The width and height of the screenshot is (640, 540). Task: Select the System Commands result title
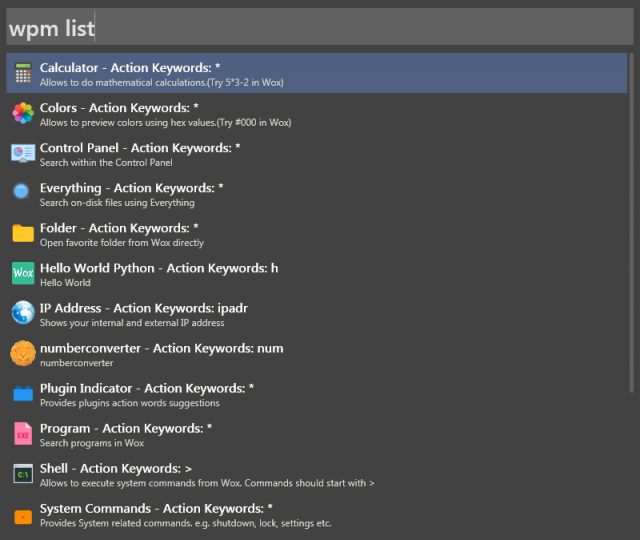pos(156,508)
